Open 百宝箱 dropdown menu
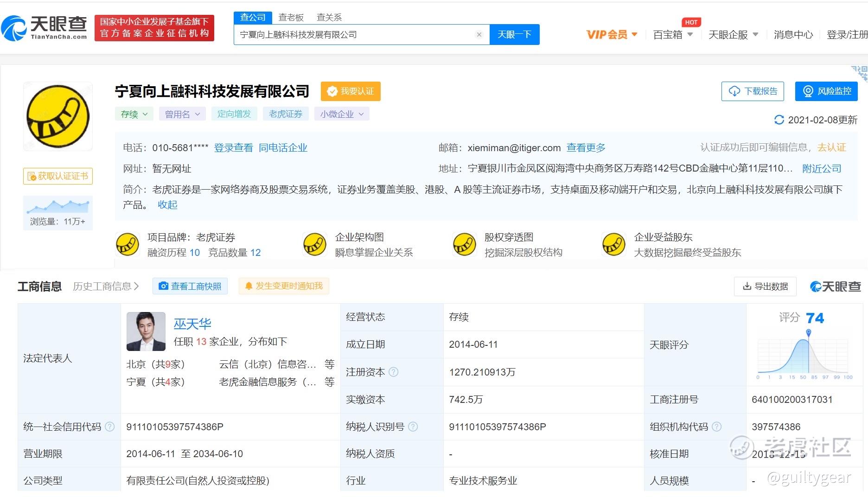Image resolution: width=868 pixels, height=497 pixels. (x=672, y=34)
